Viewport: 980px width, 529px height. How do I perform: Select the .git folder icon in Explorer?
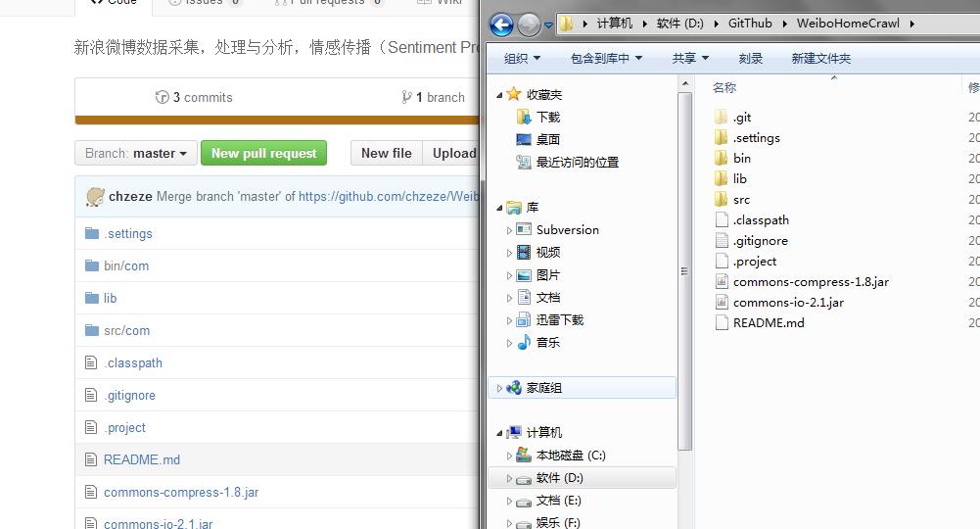(x=721, y=117)
